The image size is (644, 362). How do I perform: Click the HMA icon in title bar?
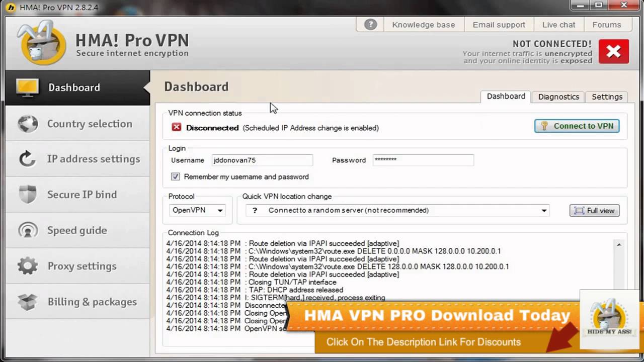point(10,7)
